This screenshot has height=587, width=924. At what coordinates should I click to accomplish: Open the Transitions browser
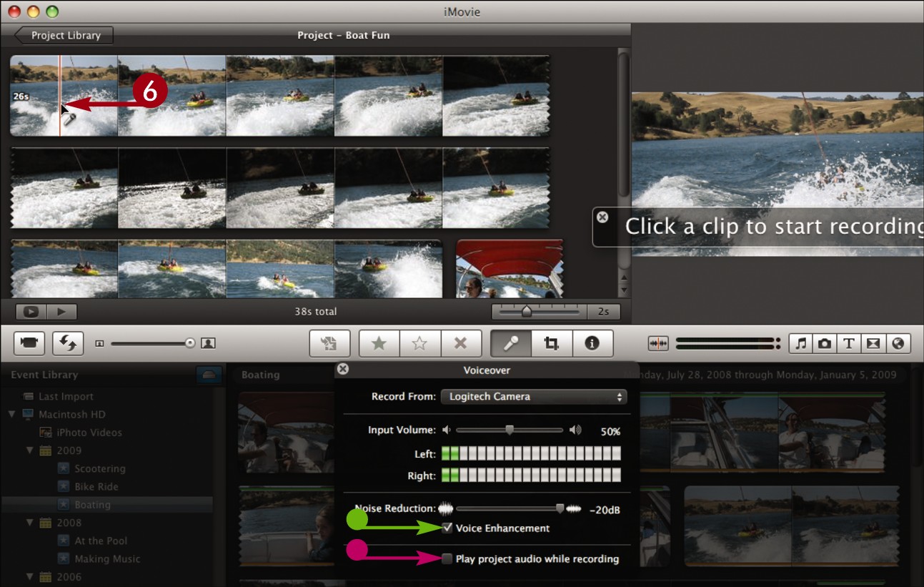coord(873,343)
